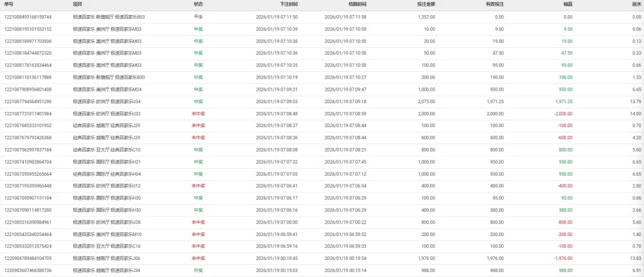Click the 极速百家乐M24 project cell
The width and height of the screenshot is (644, 277).
point(107,89)
